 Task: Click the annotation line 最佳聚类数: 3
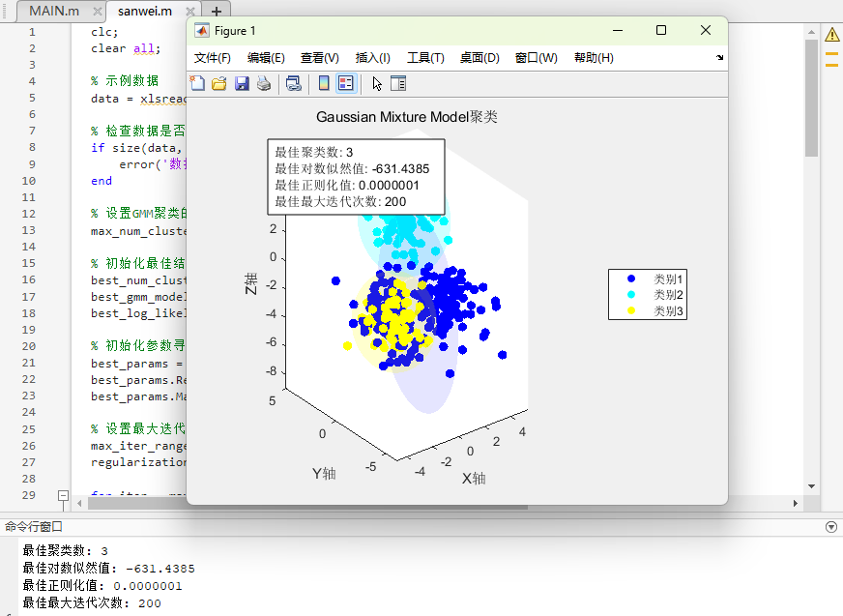[313, 152]
